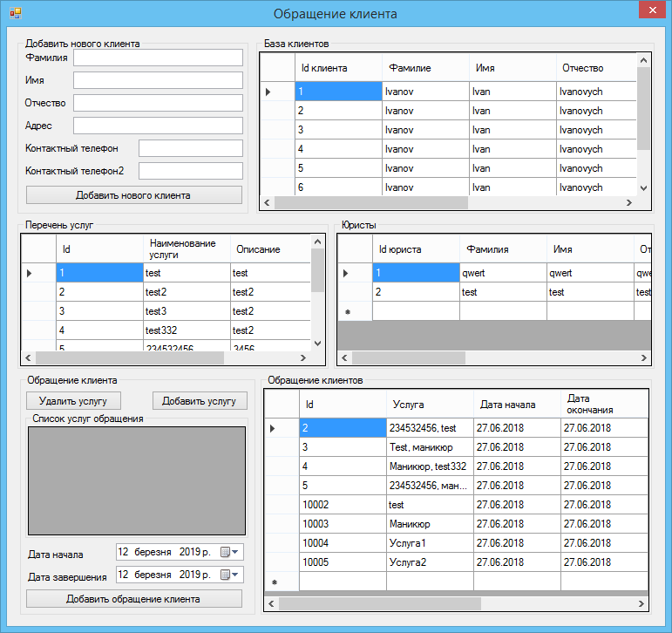672x633 pixels.
Task: Open calendar dropdown for Дата завершения
Action: 230,575
